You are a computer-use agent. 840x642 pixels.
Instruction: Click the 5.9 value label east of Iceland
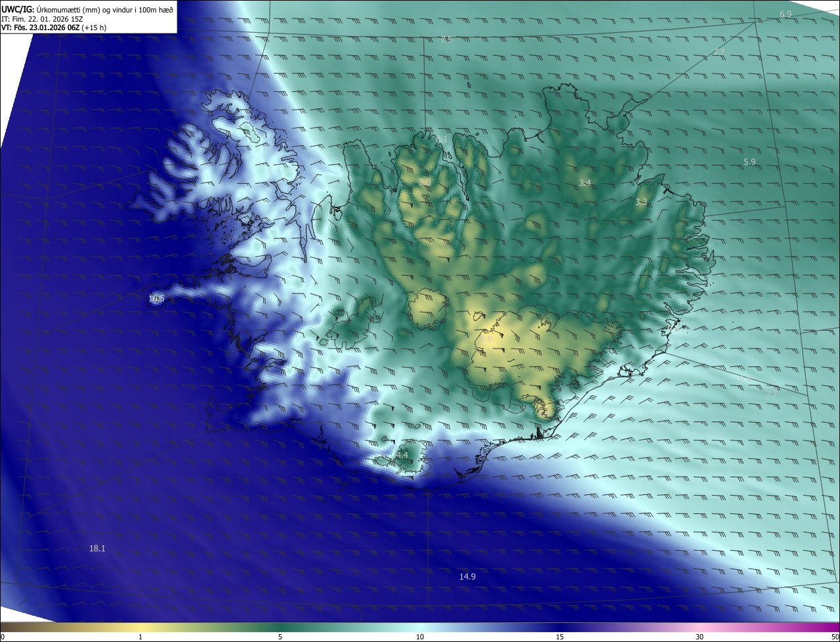(x=749, y=161)
